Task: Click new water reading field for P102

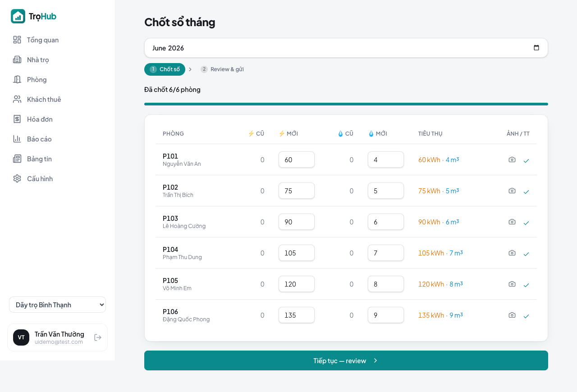Action: 386,191
